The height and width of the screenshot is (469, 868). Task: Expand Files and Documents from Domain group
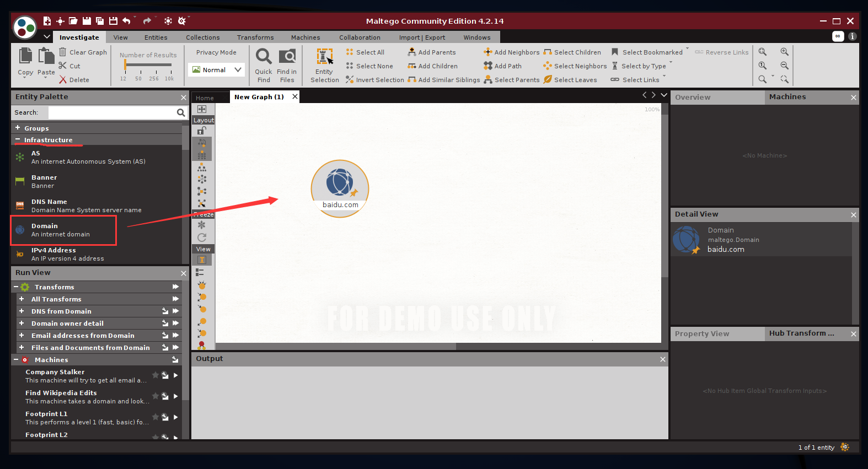(x=22, y=348)
